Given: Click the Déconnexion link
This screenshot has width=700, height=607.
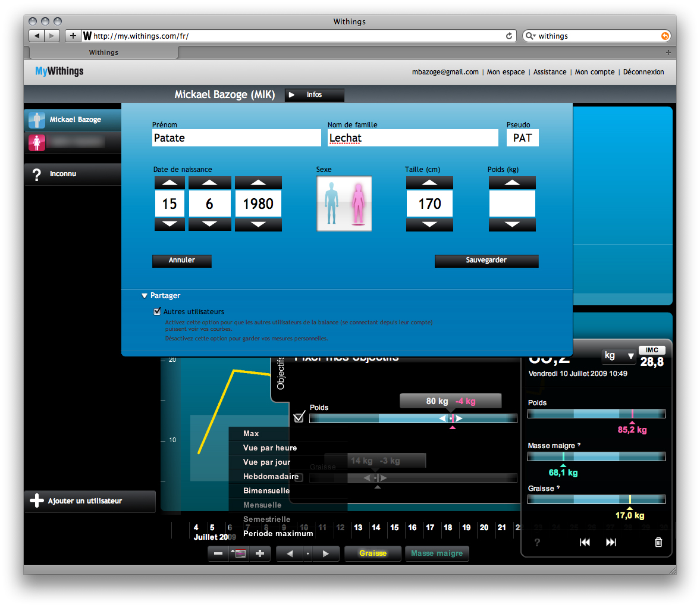Looking at the screenshot, I should pos(644,72).
